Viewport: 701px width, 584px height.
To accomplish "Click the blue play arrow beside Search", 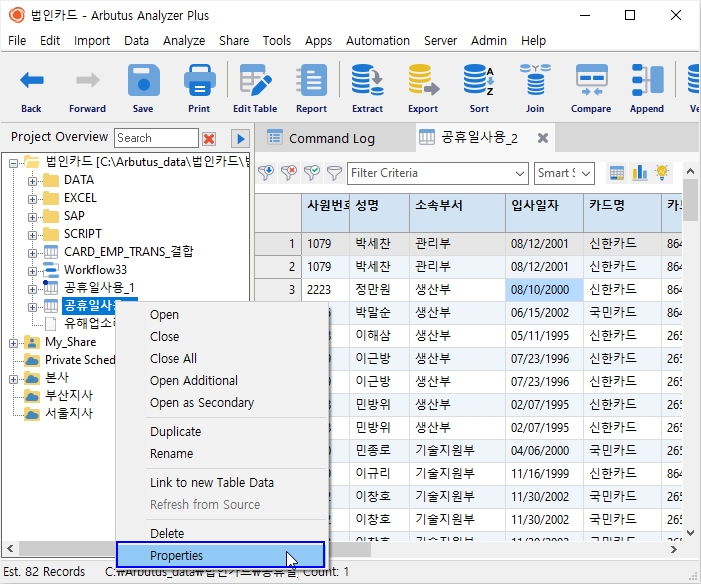I will click(240, 139).
